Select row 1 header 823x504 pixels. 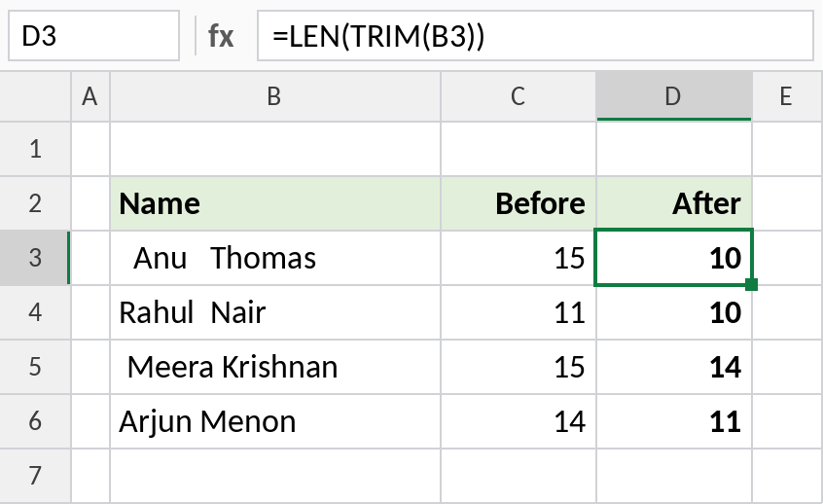click(35, 149)
